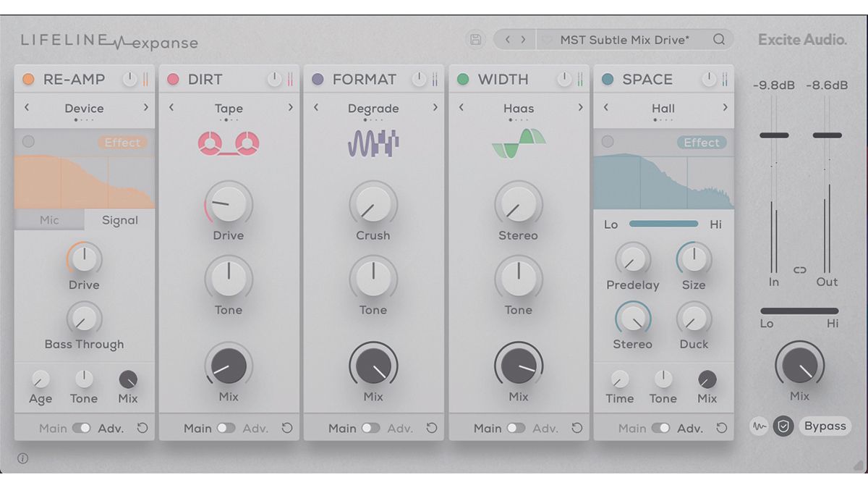Click the info icon in the bottom-left corner
The height and width of the screenshot is (488, 868).
click(x=22, y=458)
